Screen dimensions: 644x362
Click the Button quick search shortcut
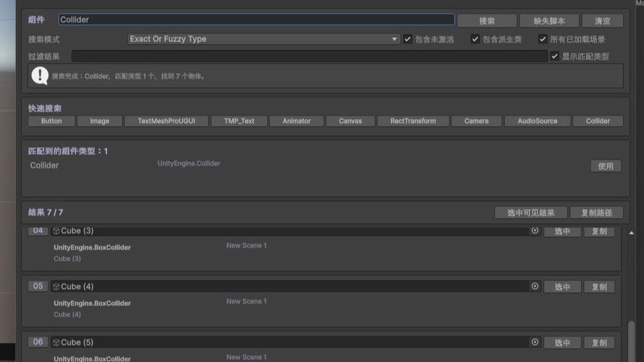tap(51, 121)
